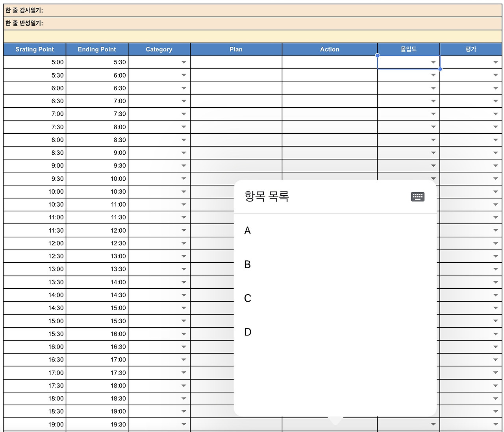Select option A from the item list

335,231
